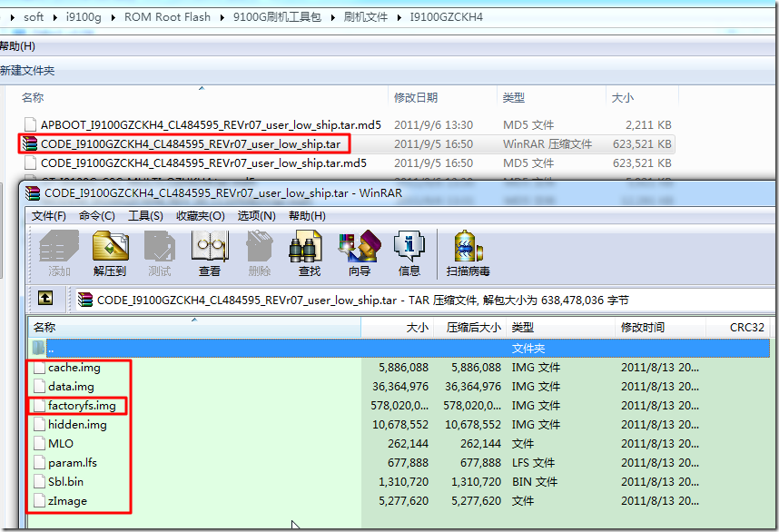Select 'Sbl.bin' in the archive list

(65, 482)
